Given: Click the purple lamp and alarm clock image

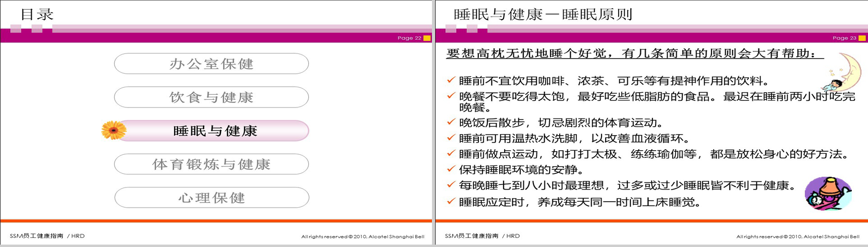Looking at the screenshot, I should pyautogui.click(x=828, y=193).
